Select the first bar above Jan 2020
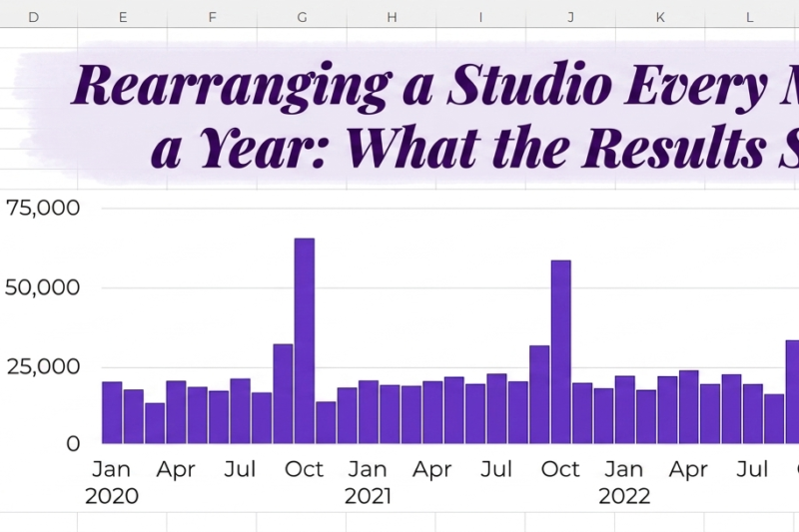Screen dimensions: 799x532 coord(112,412)
